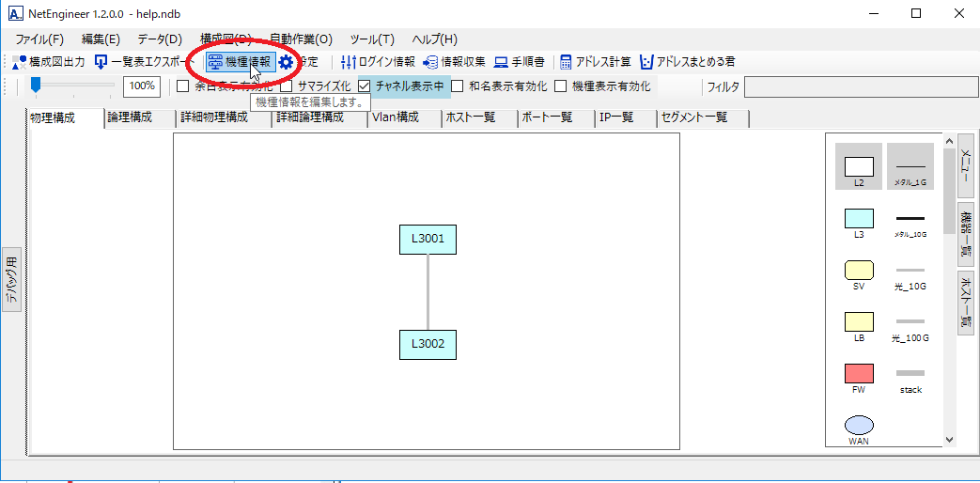
Task: Click the 構成図出力 toolbar icon
Action: 49,62
